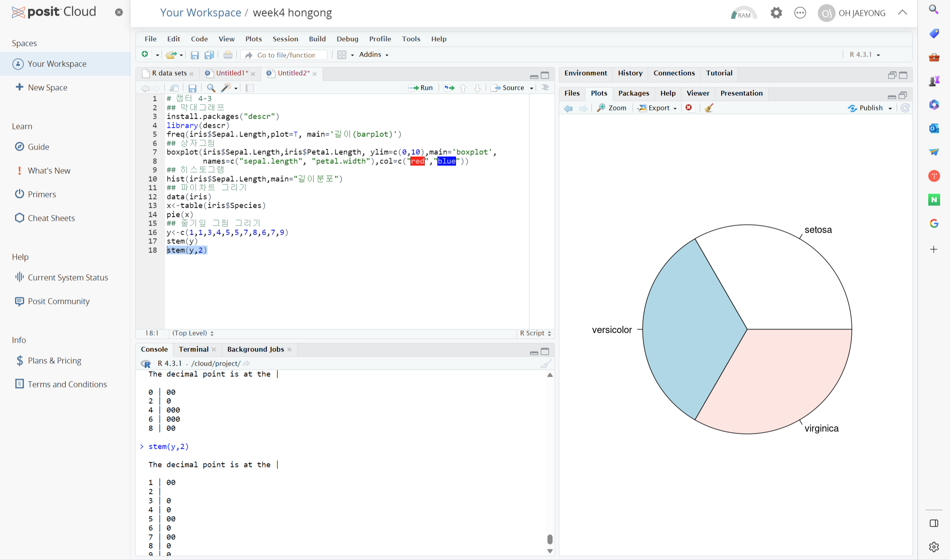Open the R 4.3.1 version dropdown

[864, 55]
